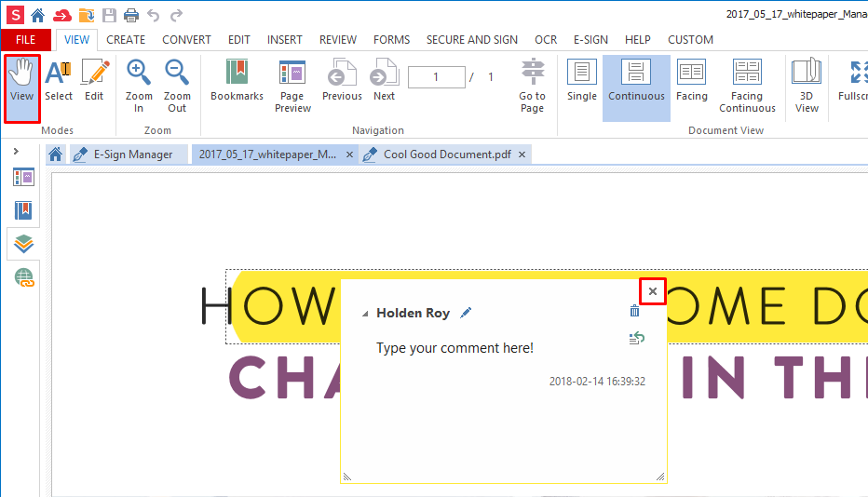Click the red cloud icon in quick access bar
Screen dimensions: 868x497
point(62,16)
